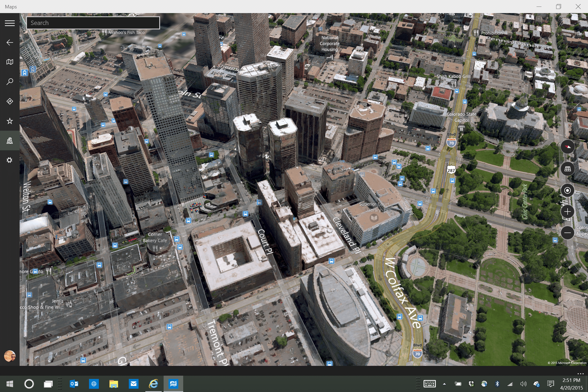Click the Tremont Pl street label
Image resolution: width=588 pixels, height=392 pixels.
(218, 343)
